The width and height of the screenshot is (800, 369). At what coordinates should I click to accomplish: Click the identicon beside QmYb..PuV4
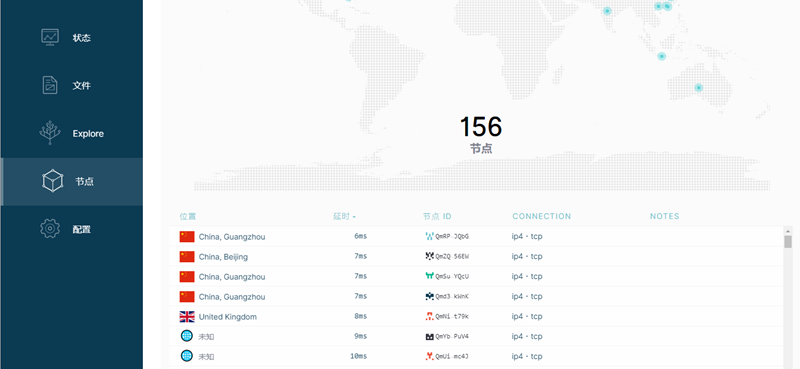pyautogui.click(x=430, y=336)
